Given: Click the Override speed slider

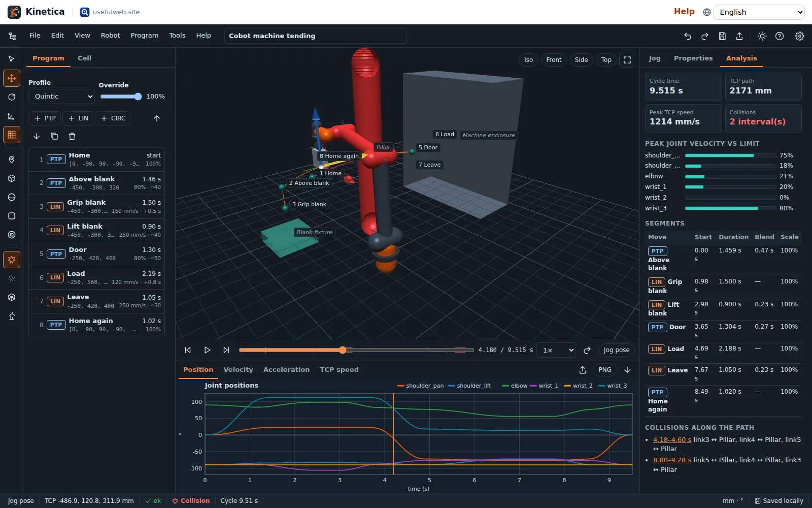Looking at the screenshot, I should coord(121,97).
